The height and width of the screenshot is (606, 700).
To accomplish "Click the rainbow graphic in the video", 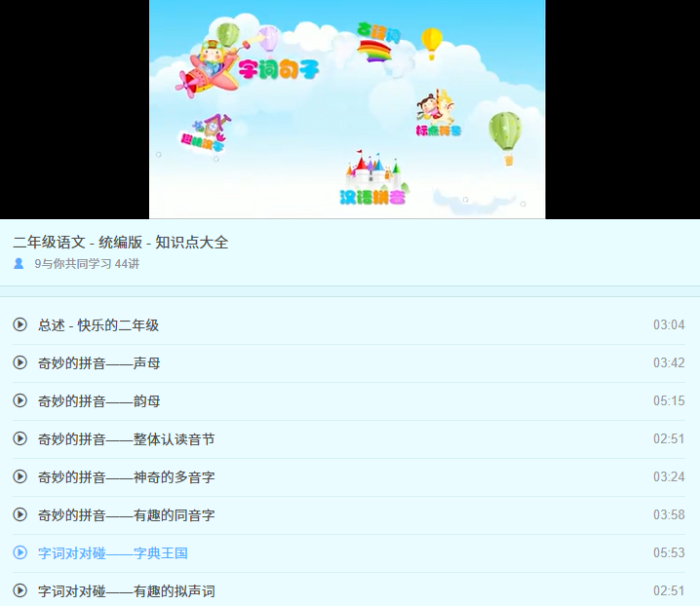I will coord(373,49).
